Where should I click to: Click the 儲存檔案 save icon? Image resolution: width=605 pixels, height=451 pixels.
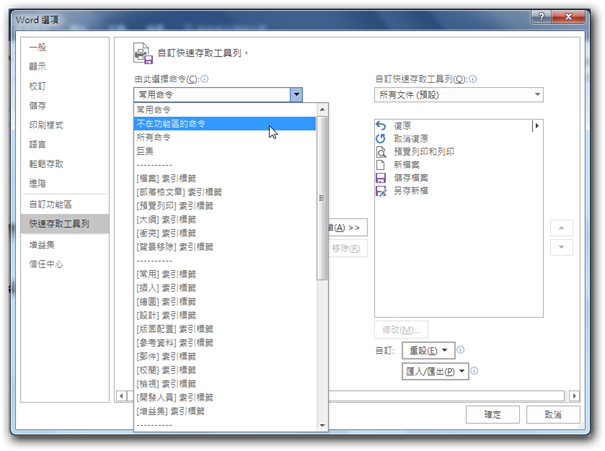coord(381,178)
